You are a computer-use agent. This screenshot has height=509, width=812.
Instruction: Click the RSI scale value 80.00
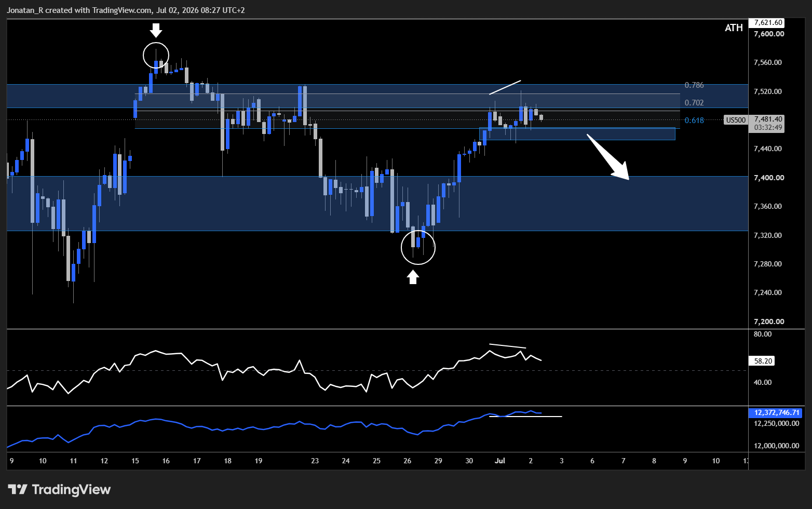pos(763,334)
